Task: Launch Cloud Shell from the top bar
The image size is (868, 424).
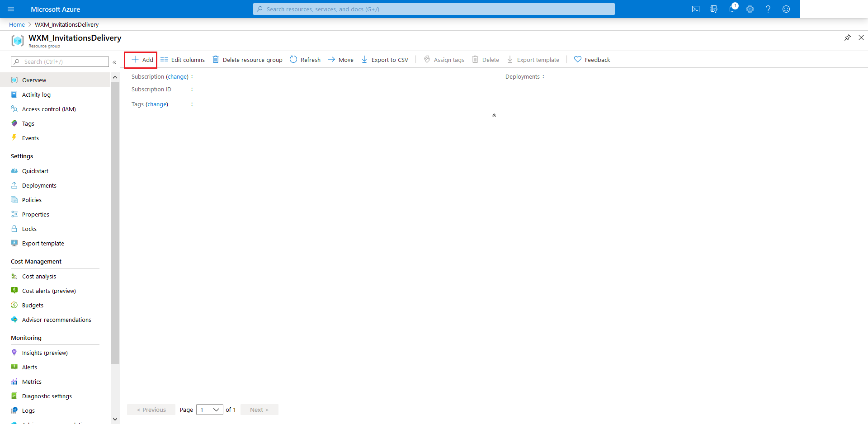Action: pyautogui.click(x=696, y=9)
